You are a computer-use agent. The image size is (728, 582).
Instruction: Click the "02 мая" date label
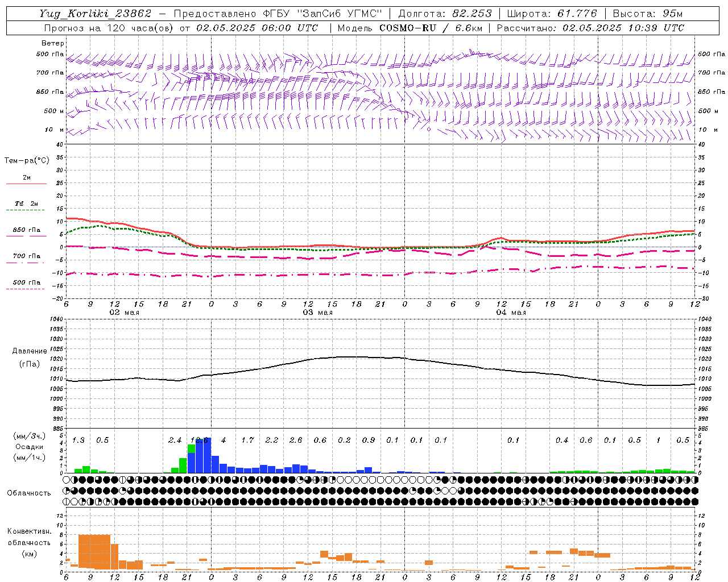click(x=124, y=313)
